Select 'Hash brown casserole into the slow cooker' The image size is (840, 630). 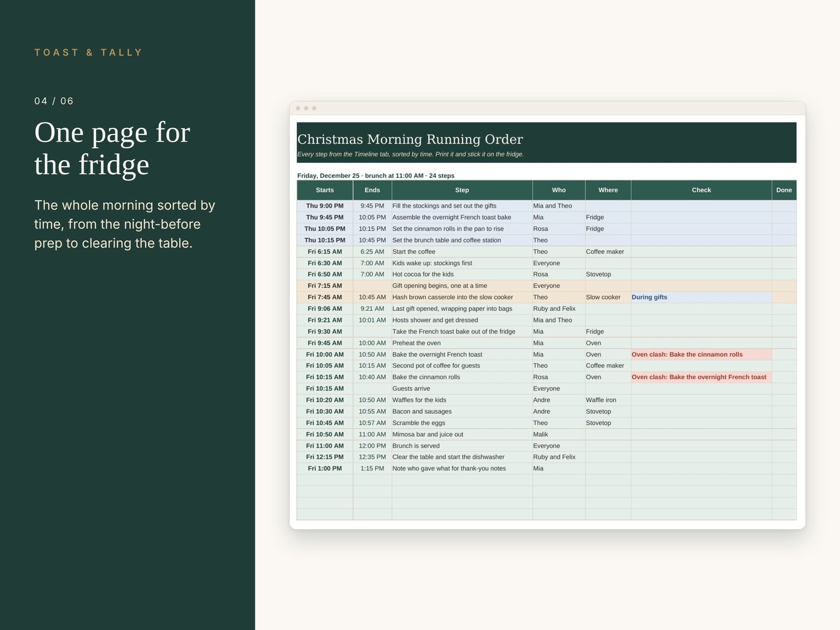pos(462,297)
